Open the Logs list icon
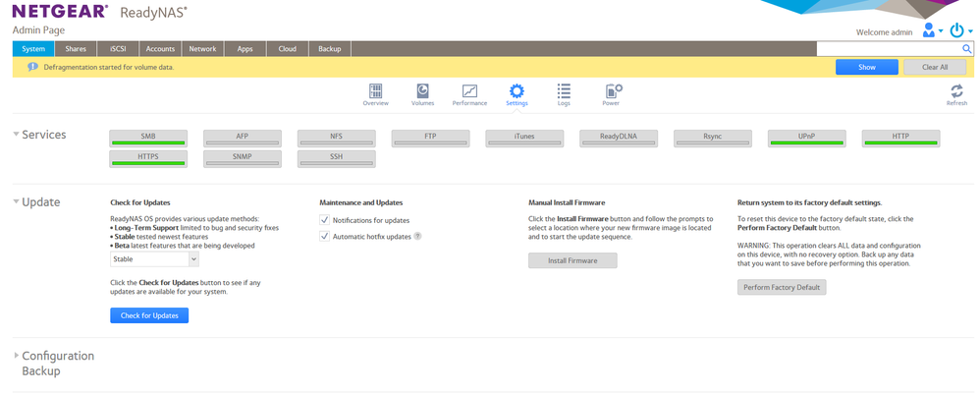This screenshot has width=980, height=395. (564, 91)
